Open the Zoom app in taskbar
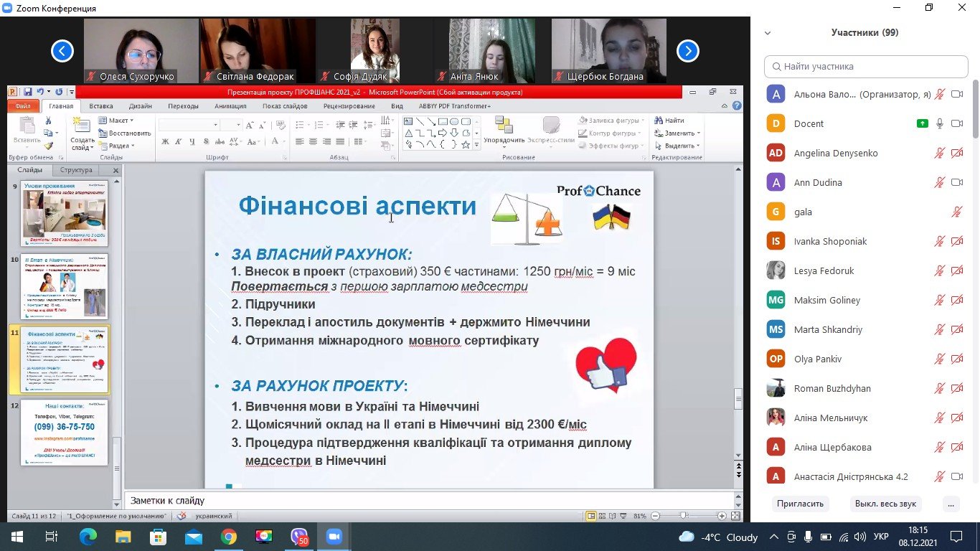 (333, 537)
